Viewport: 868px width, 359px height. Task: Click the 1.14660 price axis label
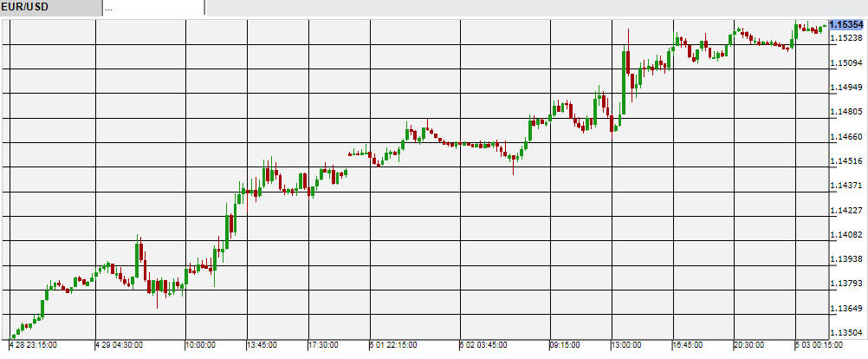[x=846, y=137]
